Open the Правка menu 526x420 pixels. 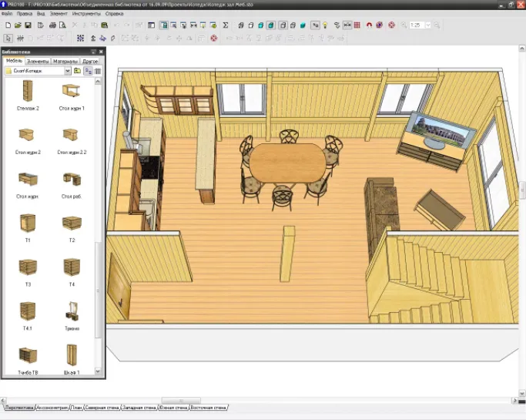tap(25, 14)
